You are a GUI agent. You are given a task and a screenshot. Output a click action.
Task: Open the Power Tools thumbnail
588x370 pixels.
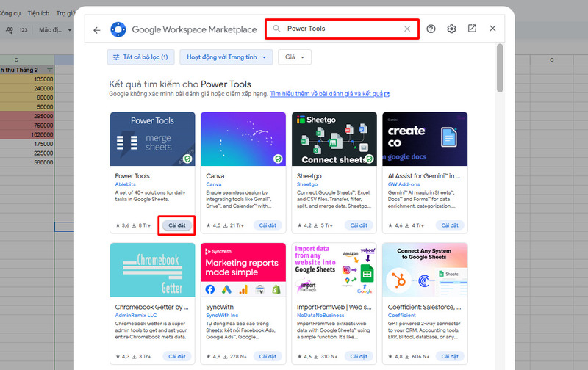pos(152,139)
